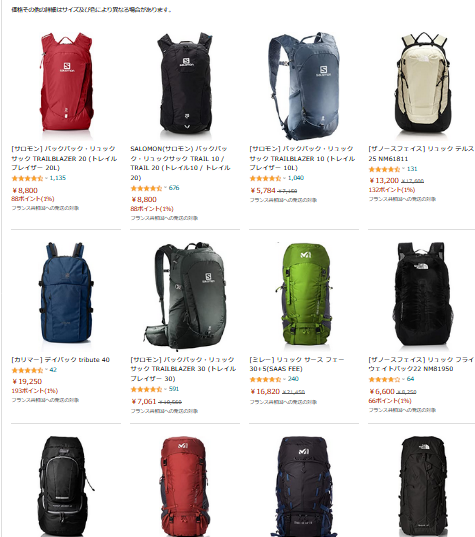Open the 591 reviews count link
The width and height of the screenshot is (475, 537).
(x=174, y=389)
